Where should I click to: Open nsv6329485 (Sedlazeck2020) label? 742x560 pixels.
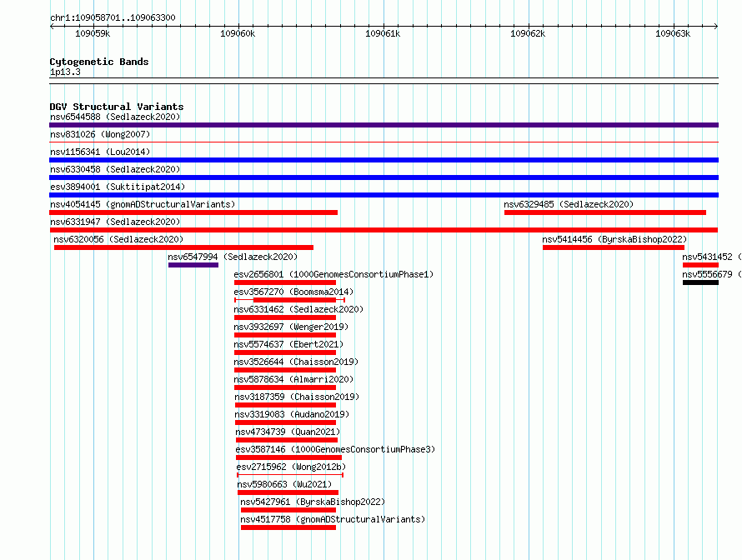569,204
